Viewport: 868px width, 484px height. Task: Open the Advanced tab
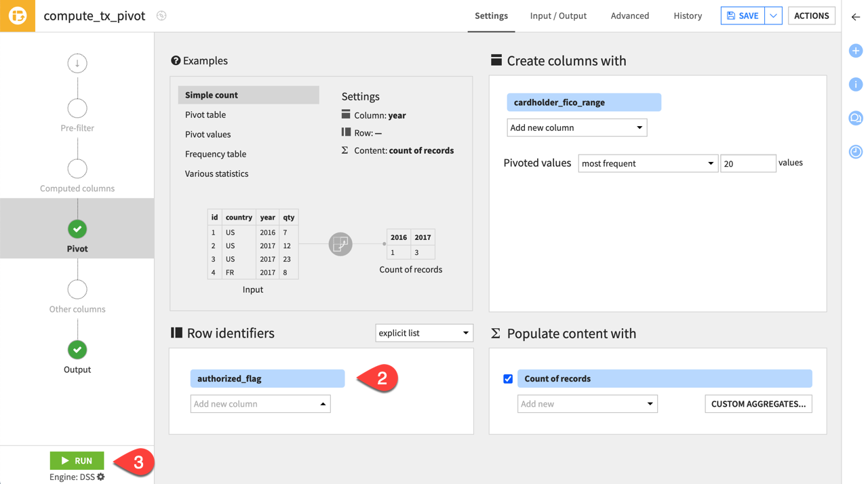[x=629, y=16]
